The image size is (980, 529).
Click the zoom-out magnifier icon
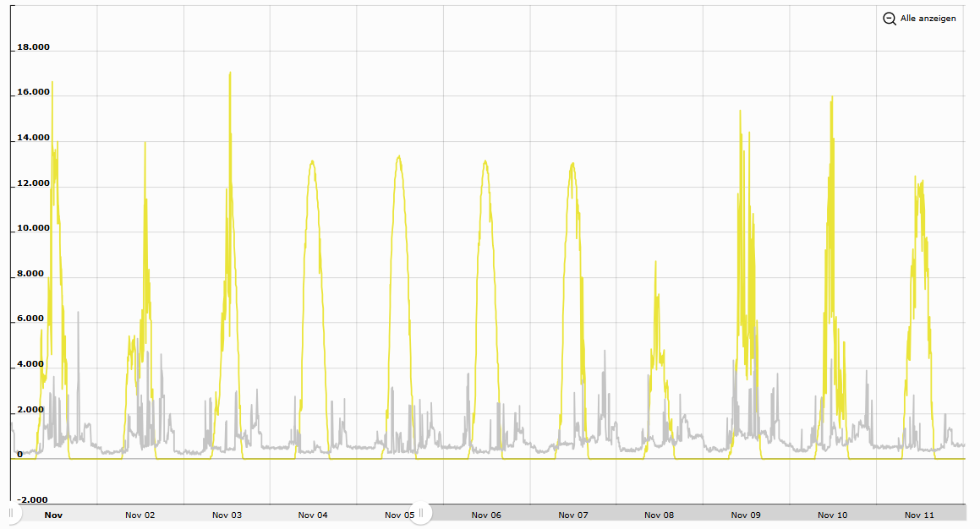890,19
